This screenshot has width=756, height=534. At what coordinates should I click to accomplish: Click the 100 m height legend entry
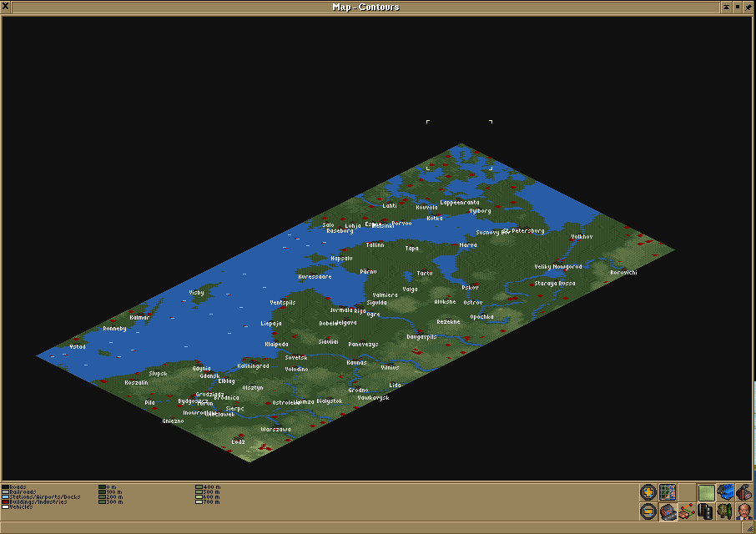[110, 492]
